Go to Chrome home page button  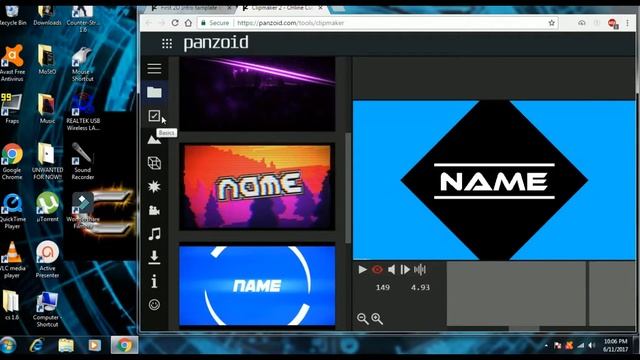[x=188, y=23]
